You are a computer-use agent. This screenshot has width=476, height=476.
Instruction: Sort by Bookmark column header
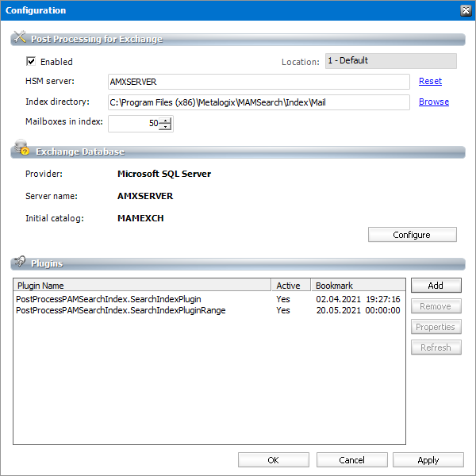click(359, 286)
